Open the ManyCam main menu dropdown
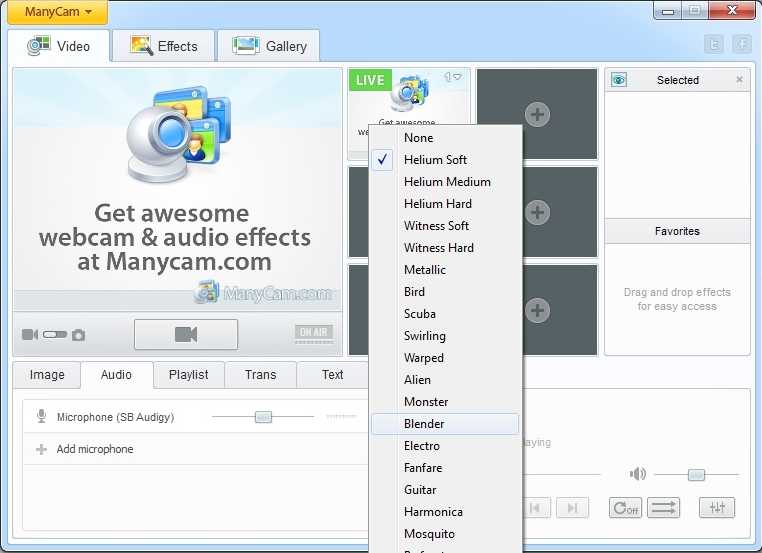The width and height of the screenshot is (762, 553). (58, 12)
